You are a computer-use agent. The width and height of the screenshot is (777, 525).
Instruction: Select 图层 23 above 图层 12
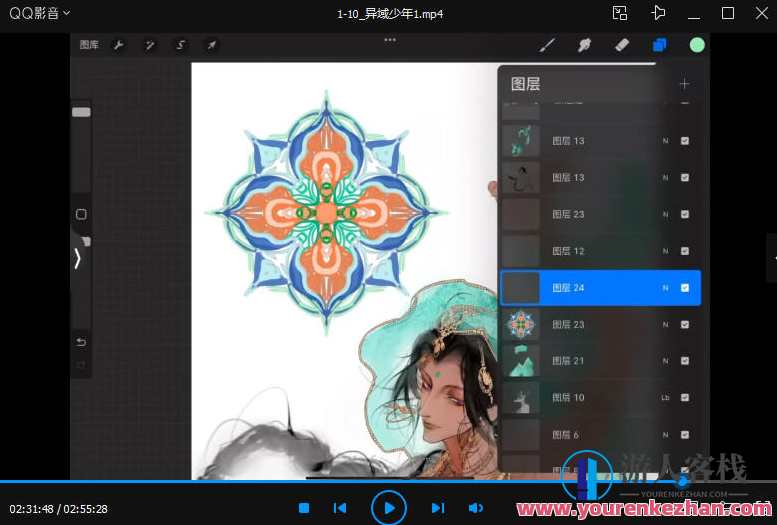tap(600, 214)
